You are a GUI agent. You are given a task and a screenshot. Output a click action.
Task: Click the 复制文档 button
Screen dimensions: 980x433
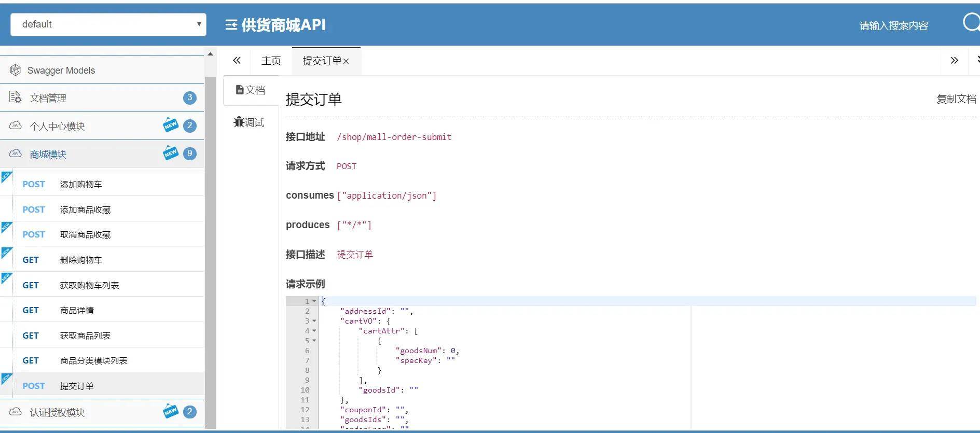tap(956, 99)
